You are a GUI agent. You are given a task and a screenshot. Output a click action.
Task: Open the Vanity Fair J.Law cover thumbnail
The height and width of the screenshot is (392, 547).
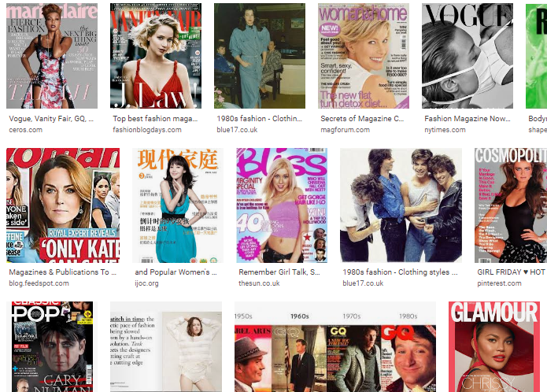click(x=156, y=56)
